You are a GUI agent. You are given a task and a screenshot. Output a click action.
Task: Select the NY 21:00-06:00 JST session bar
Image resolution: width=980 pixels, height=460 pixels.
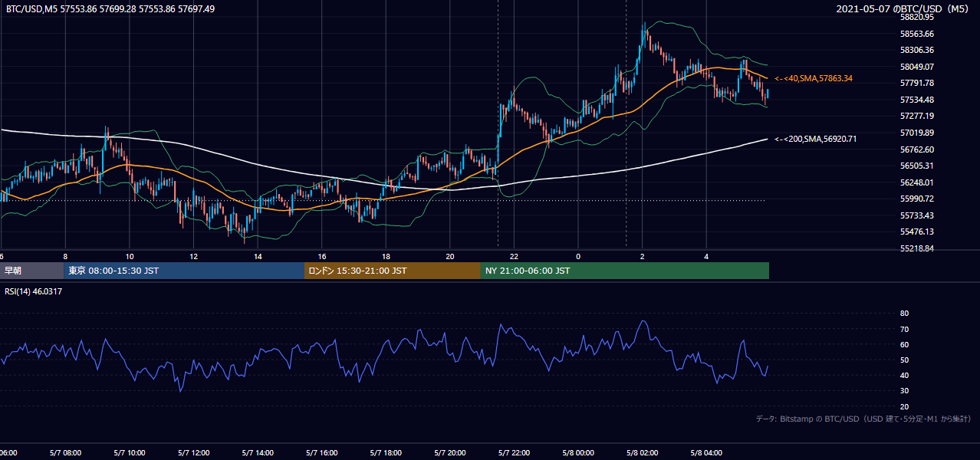625,271
